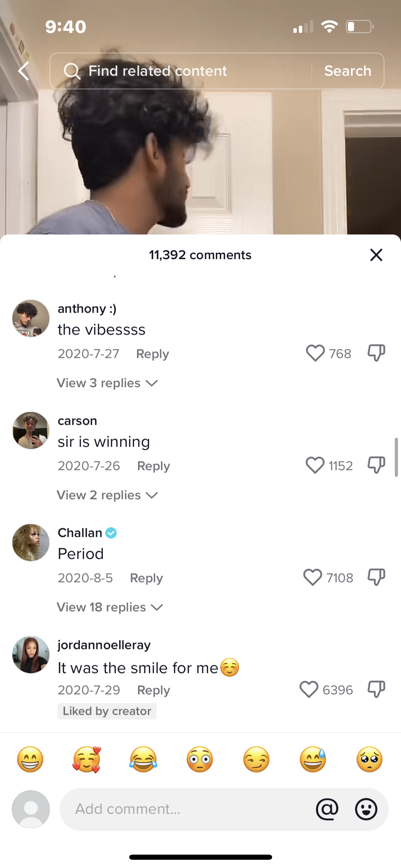Expand View 3 replies under anthony
The height and width of the screenshot is (868, 401).
coord(107,383)
